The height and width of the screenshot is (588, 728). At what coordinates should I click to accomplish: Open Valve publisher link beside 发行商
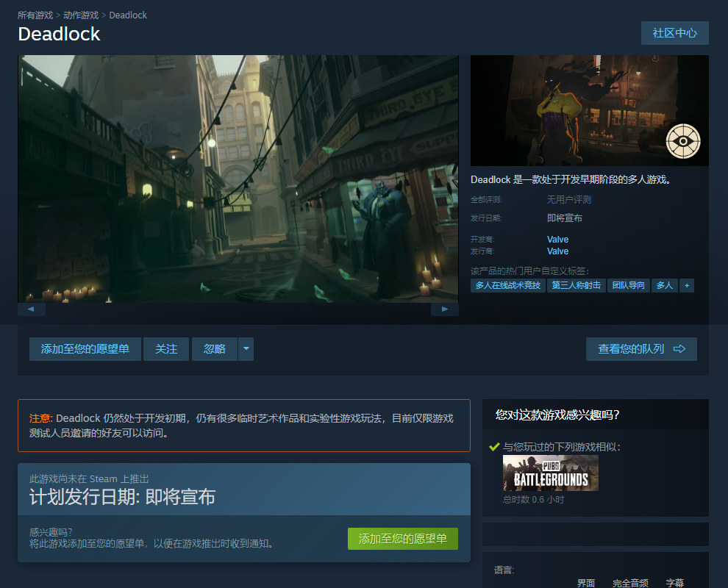click(557, 251)
